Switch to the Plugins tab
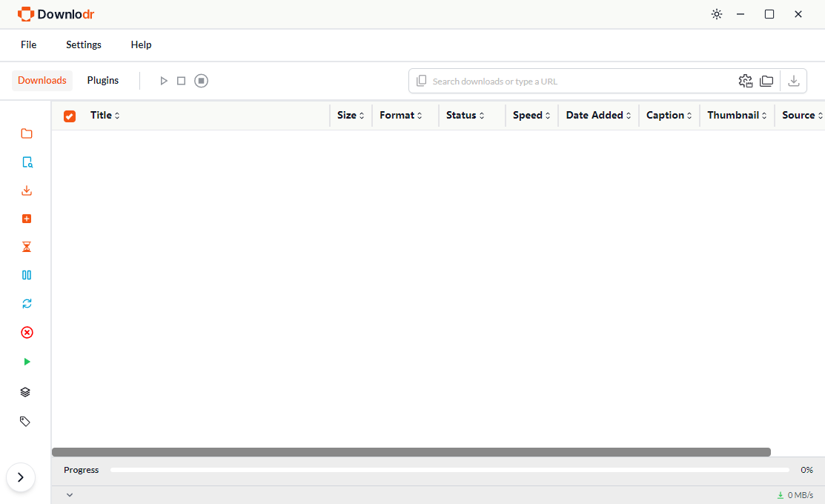 click(103, 80)
